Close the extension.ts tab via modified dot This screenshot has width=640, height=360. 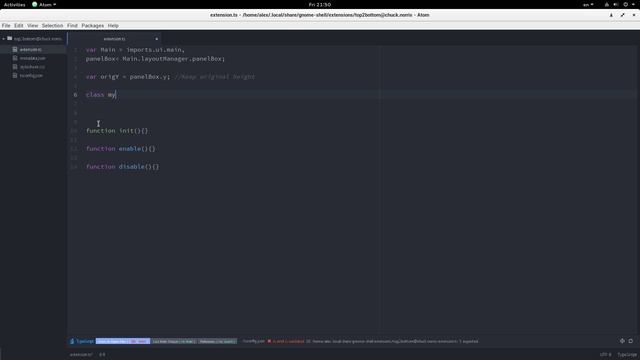point(156,39)
